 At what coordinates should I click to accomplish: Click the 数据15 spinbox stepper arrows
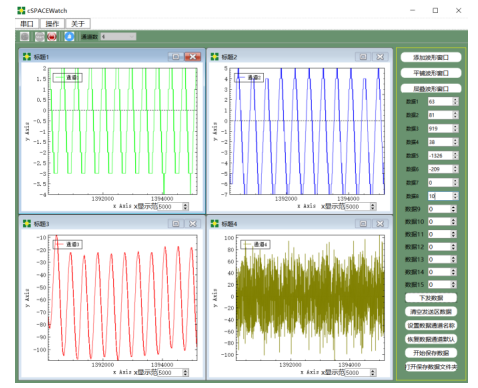pyautogui.click(x=453, y=284)
